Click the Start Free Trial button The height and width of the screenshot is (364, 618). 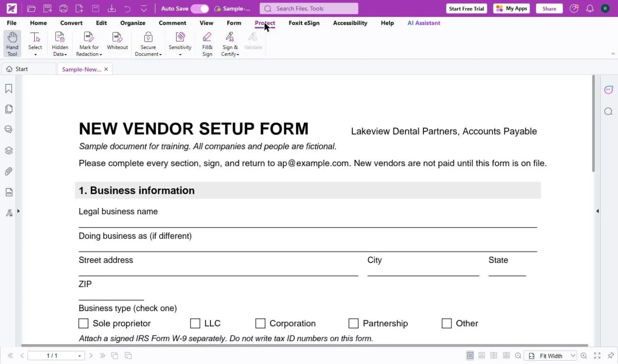click(x=467, y=9)
